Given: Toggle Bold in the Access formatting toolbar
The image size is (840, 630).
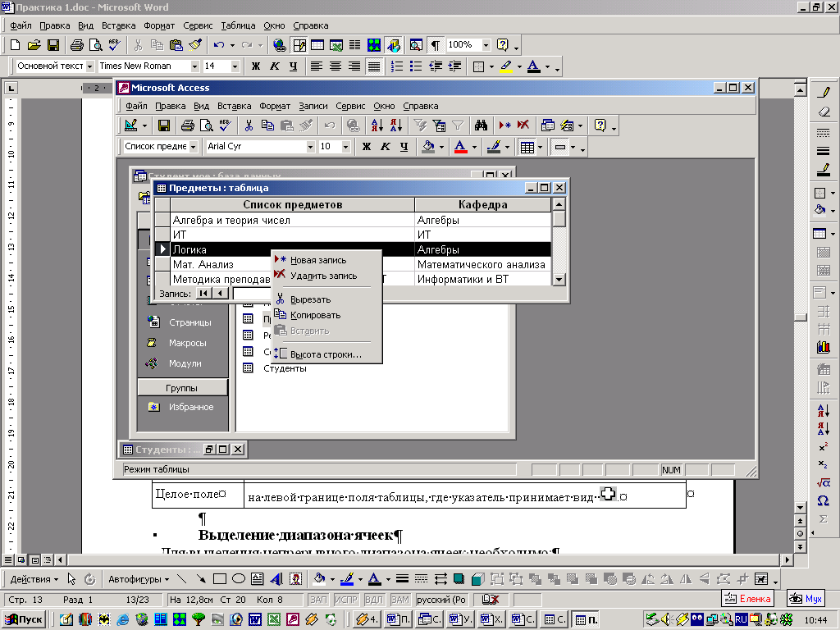Looking at the screenshot, I should click(367, 146).
